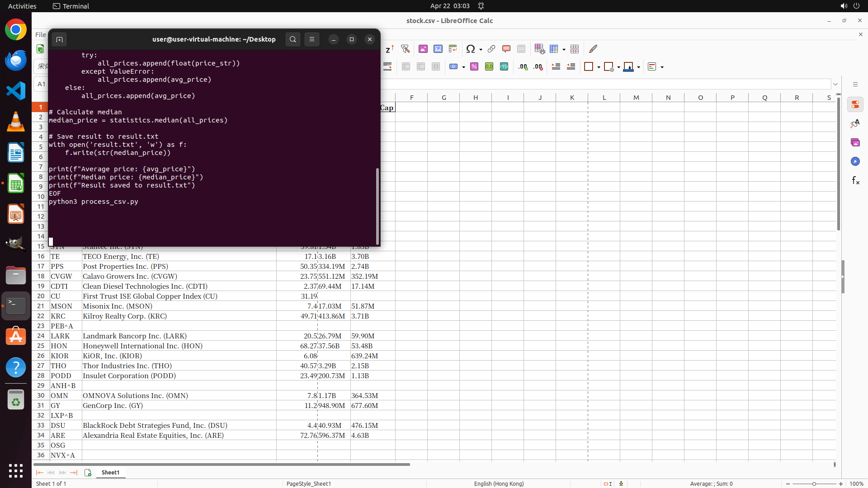
Task: Insert an image from the toolbar
Action: pyautogui.click(x=423, y=49)
